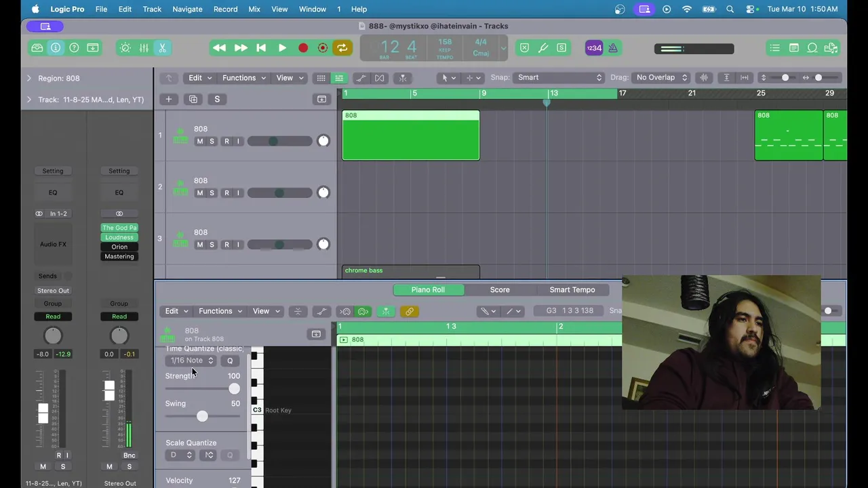Open the Tracks area Functions menu
868x488 pixels.
244,78
